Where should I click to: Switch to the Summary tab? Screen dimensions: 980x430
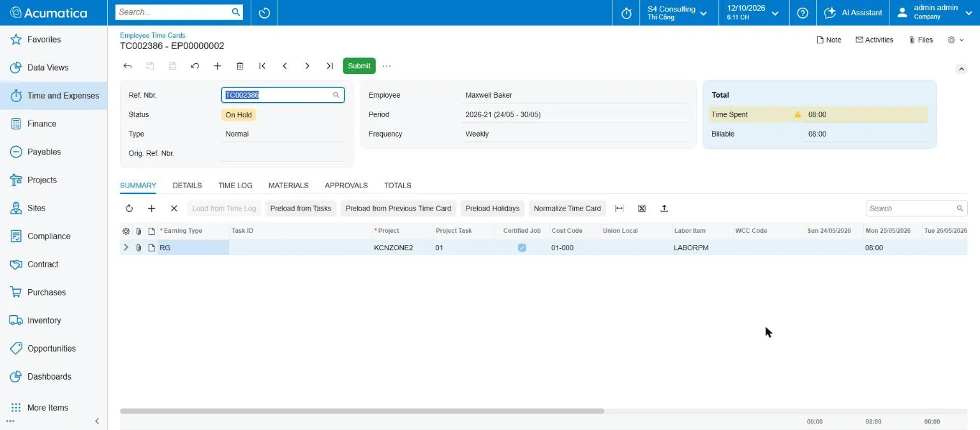pos(138,186)
